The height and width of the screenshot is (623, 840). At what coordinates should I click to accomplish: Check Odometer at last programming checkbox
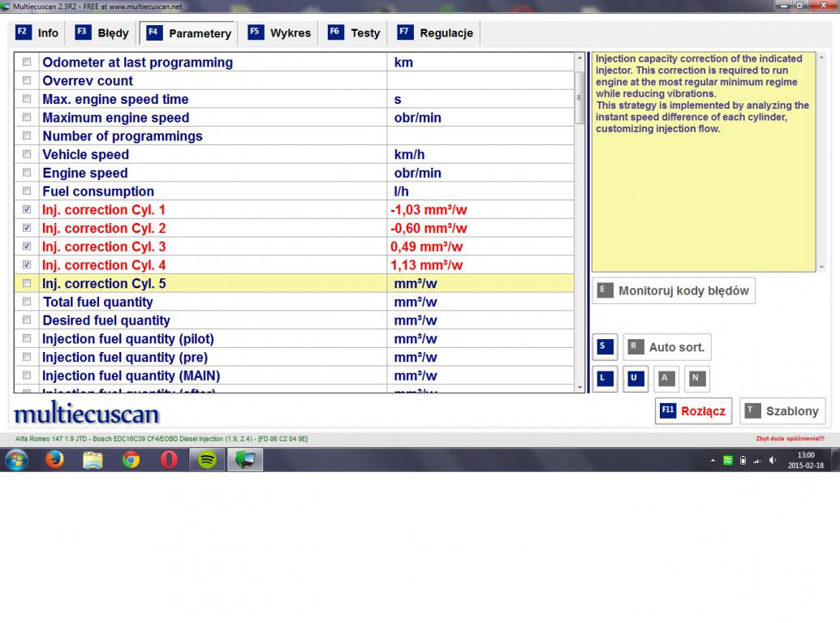point(27,62)
